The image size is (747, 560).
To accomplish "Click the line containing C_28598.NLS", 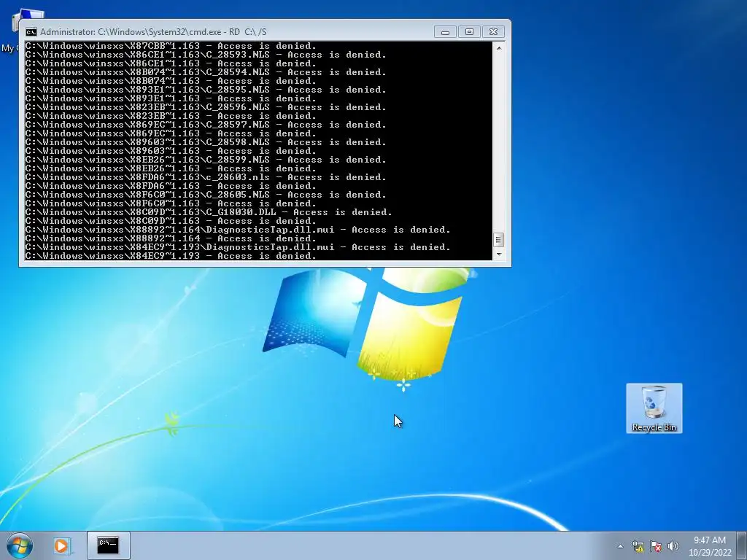I will click(206, 142).
